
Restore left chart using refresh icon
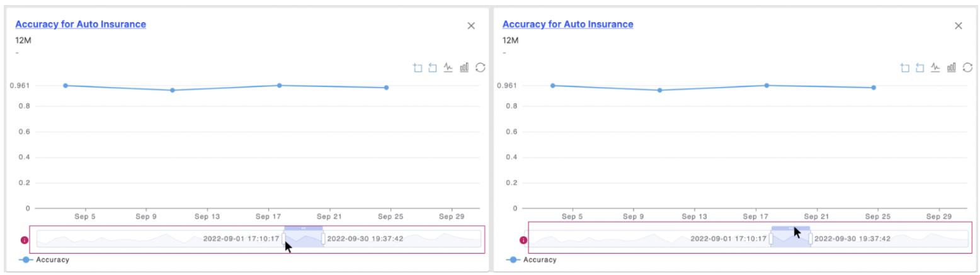480,67
